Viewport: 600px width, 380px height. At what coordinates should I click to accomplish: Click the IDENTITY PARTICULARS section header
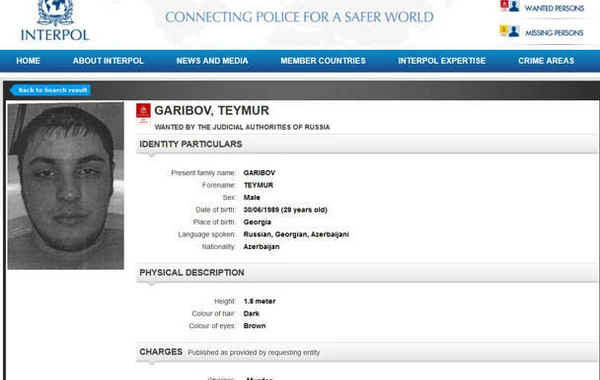[x=367, y=144]
